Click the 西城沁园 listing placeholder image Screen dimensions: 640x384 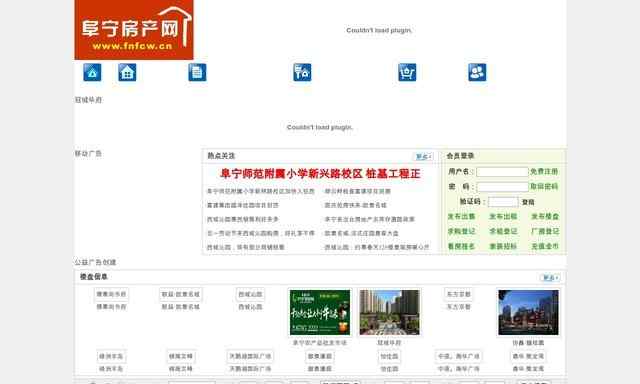click(250, 294)
